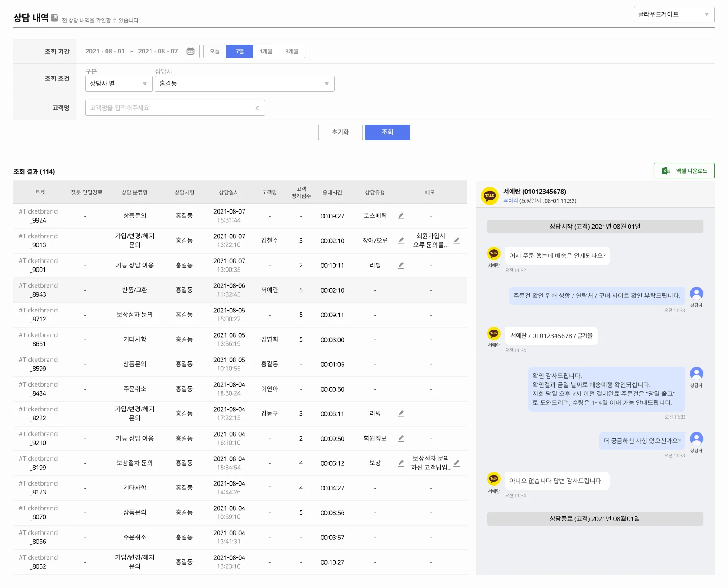Open the calendar date picker icon
Screen dimensions: 728x588
click(190, 51)
